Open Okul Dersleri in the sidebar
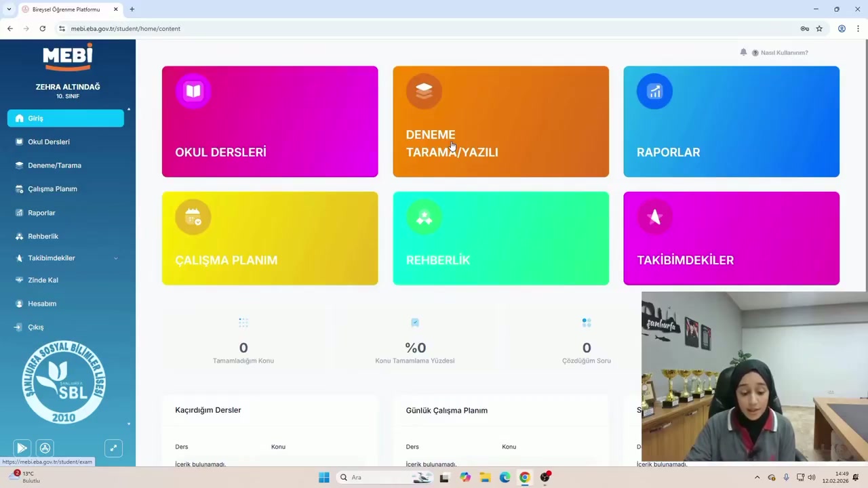This screenshot has width=868, height=488. pyautogui.click(x=48, y=142)
